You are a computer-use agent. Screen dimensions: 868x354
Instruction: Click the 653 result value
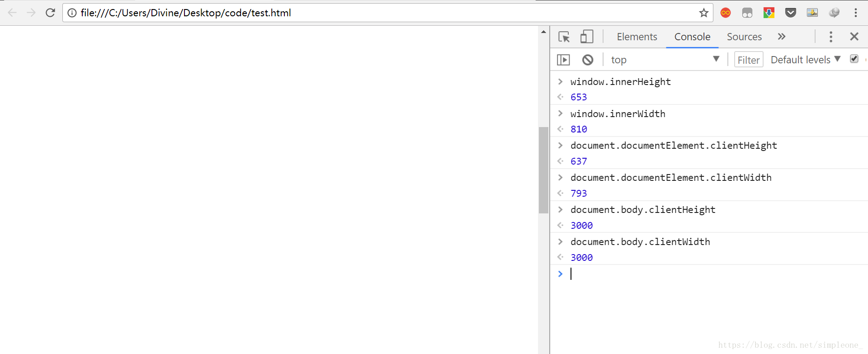[x=579, y=97]
